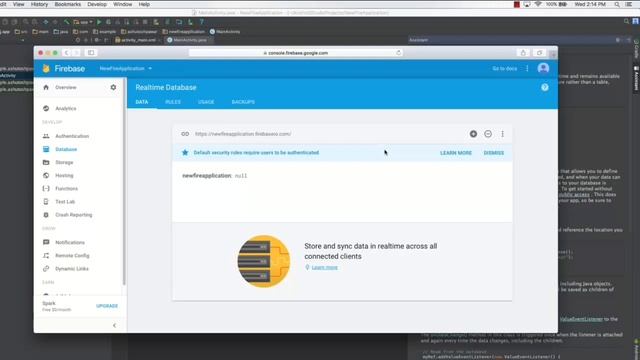
Task: Open Overview in the sidebar
Action: 66,87
